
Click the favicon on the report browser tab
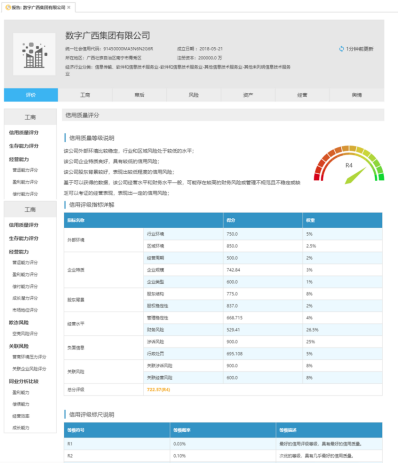tap(8, 7)
